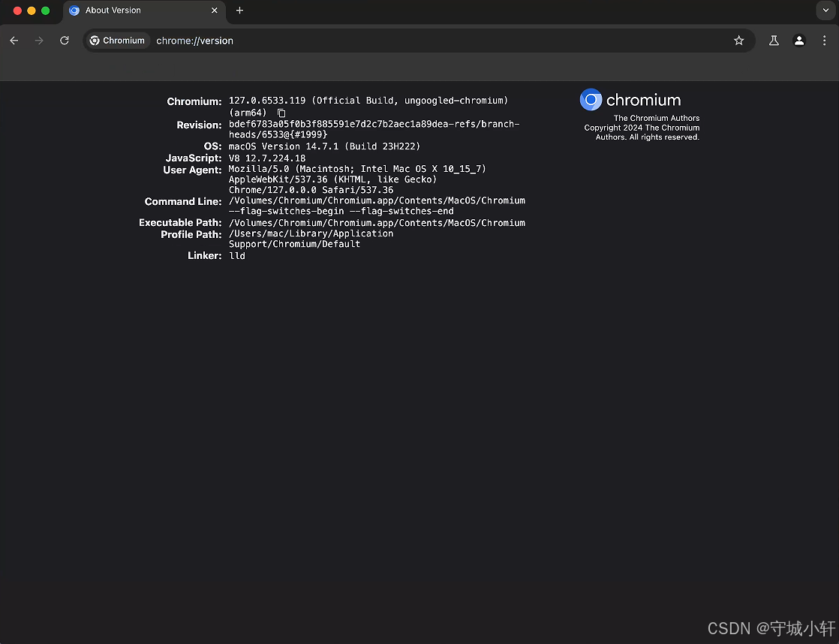Open the tab search chevron
Screen dimensions: 839x644
(x=825, y=11)
